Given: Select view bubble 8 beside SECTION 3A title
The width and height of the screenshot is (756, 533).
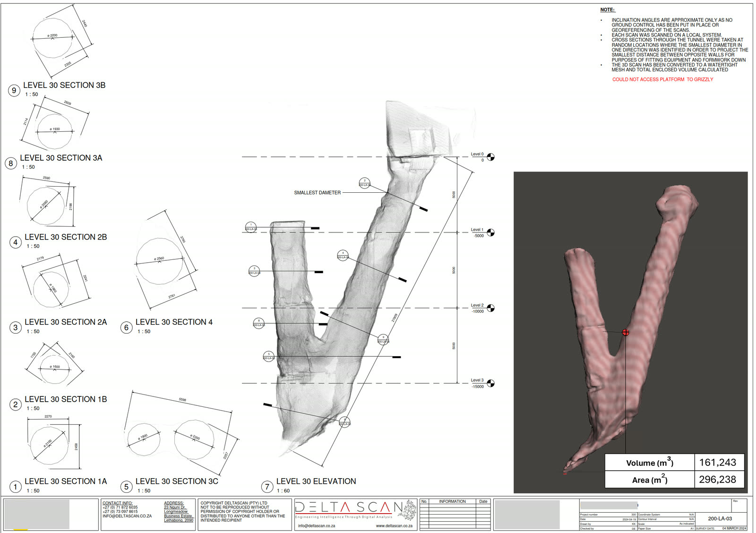Looking at the screenshot, I should (x=11, y=163).
